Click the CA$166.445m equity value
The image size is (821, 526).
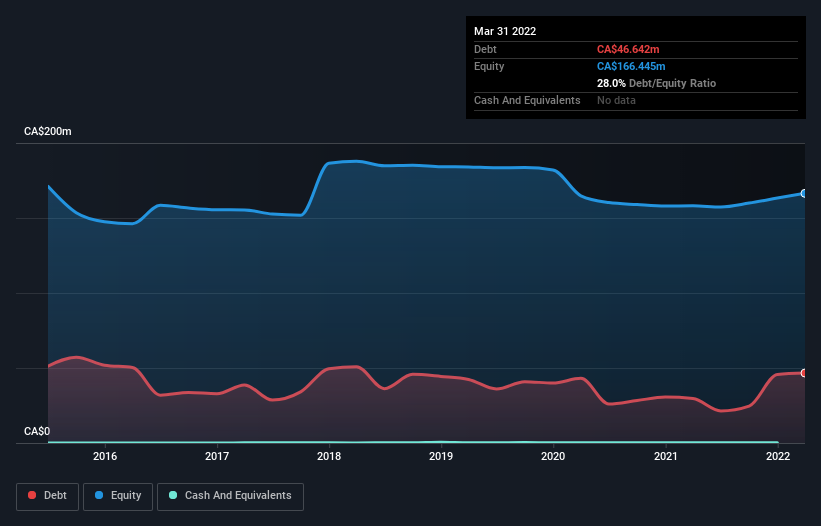631,66
